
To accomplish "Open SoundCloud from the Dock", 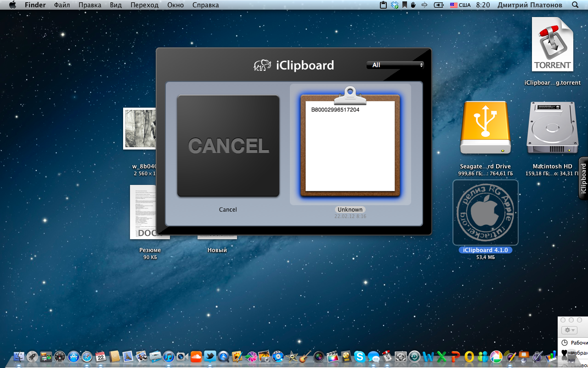I will [x=196, y=356].
